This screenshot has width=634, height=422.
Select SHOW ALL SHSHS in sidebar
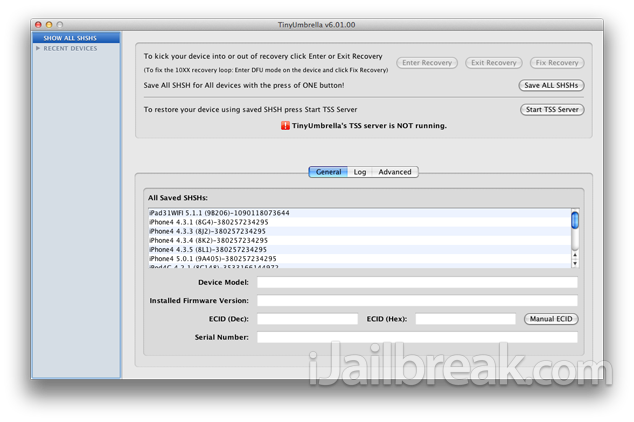coord(76,38)
